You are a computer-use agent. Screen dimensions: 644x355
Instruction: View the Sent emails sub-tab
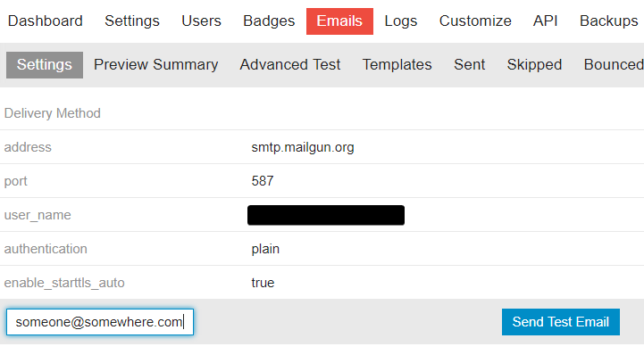pyautogui.click(x=470, y=65)
